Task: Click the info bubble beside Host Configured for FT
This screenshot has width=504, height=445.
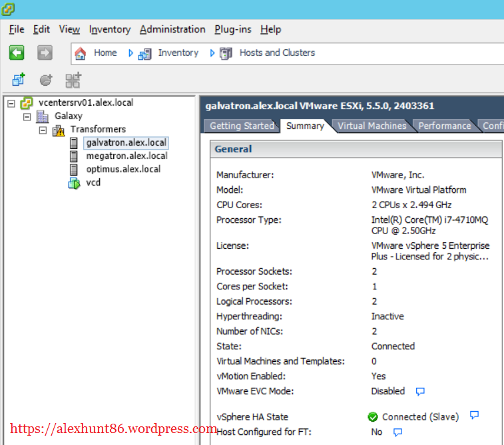Action: click(x=397, y=432)
